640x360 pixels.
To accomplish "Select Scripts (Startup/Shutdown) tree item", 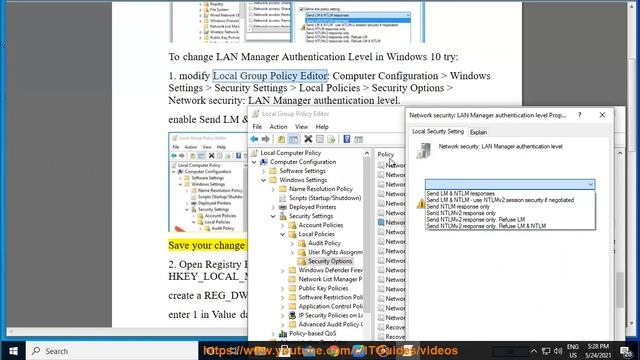I will click(x=325, y=198).
